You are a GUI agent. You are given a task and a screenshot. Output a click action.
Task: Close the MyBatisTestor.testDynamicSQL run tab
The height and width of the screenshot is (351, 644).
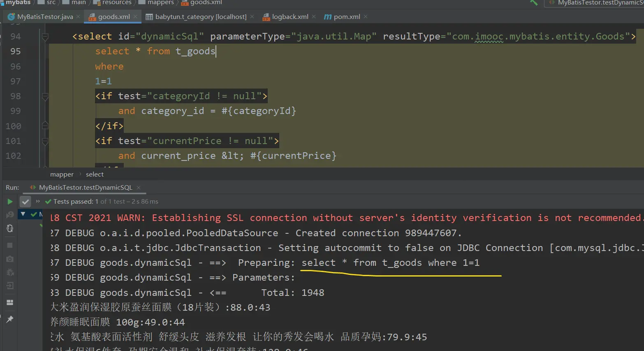[139, 188]
